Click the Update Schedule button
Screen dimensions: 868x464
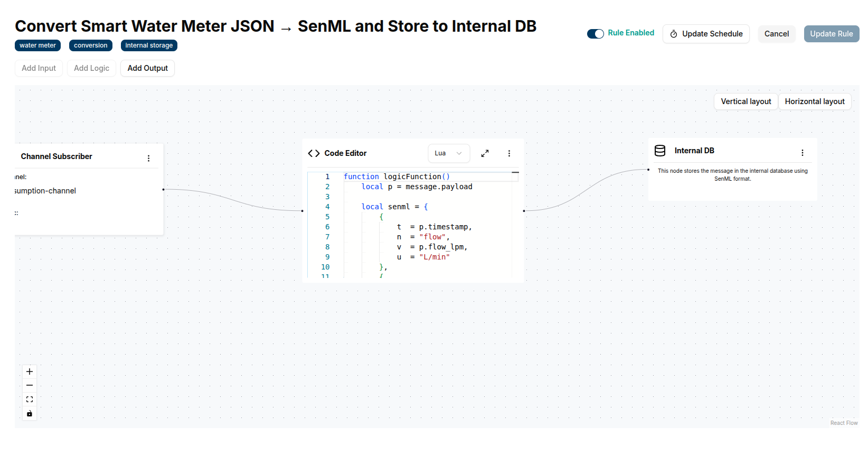tap(706, 34)
